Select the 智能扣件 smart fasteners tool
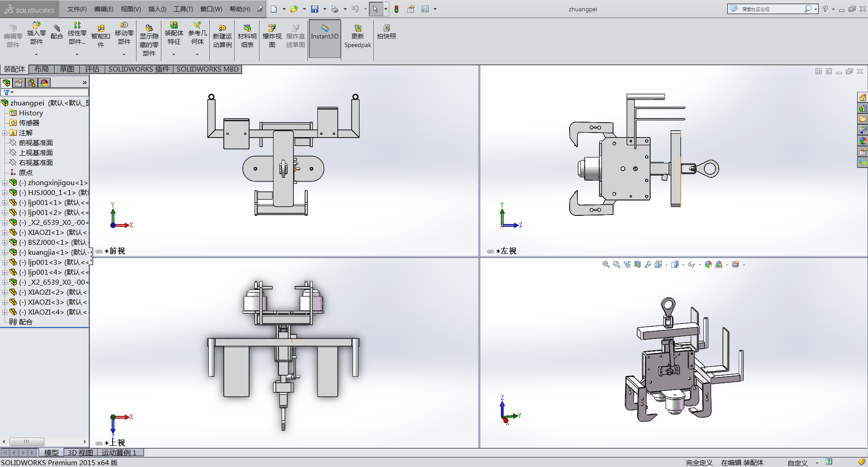Image resolution: width=868 pixels, height=467 pixels. click(x=101, y=36)
